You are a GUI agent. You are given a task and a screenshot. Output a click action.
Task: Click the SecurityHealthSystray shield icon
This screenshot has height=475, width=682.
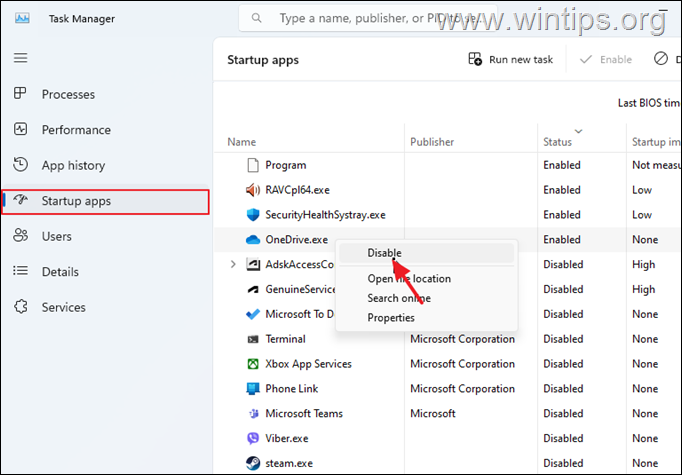[x=253, y=215]
